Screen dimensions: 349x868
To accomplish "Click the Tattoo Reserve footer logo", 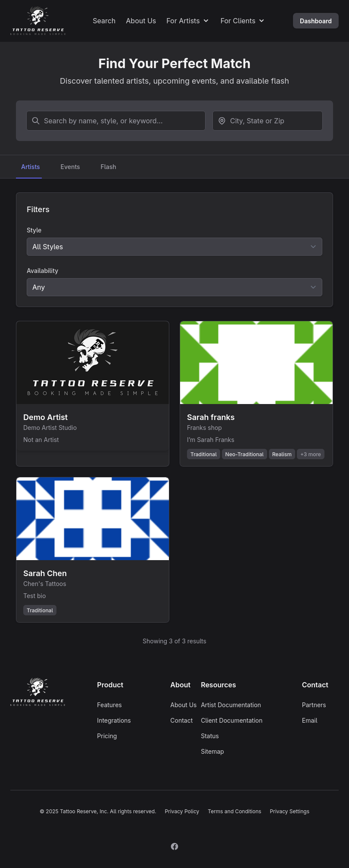I will click(x=38, y=692).
